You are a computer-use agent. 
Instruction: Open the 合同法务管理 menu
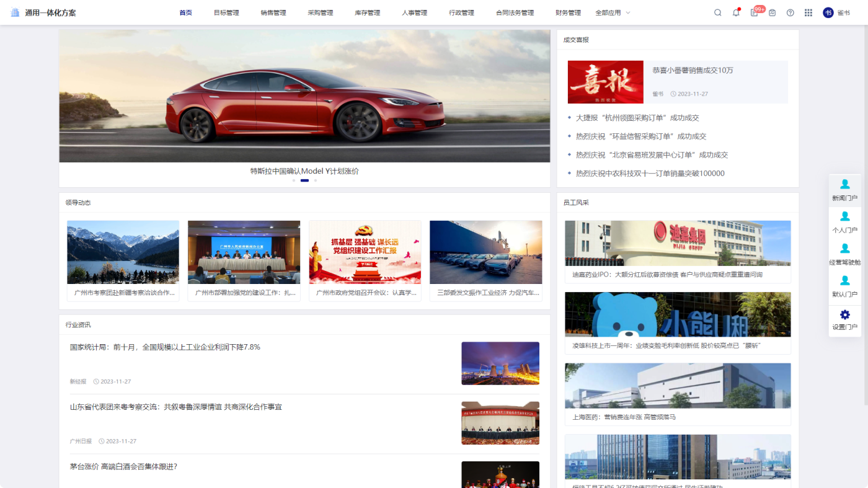tap(515, 12)
